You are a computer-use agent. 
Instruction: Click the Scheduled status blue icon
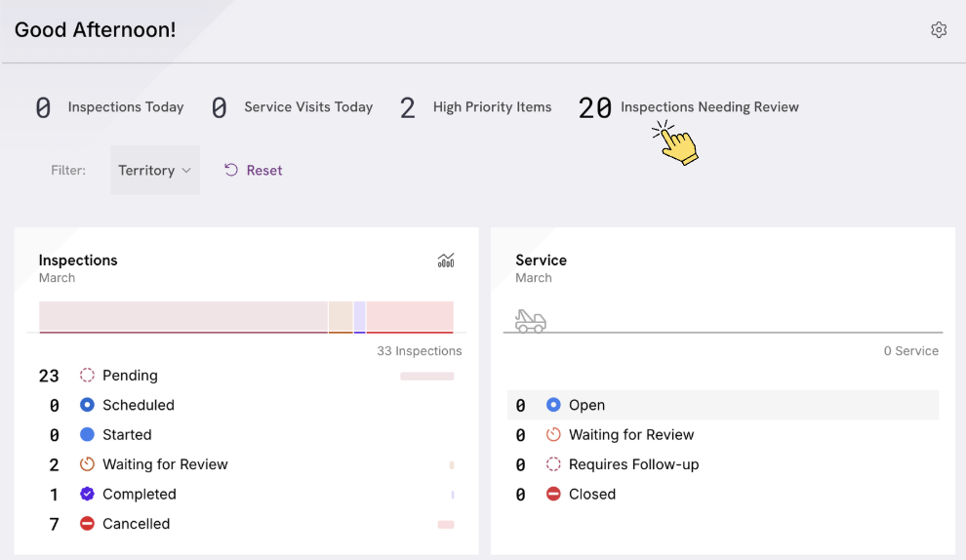tap(87, 405)
